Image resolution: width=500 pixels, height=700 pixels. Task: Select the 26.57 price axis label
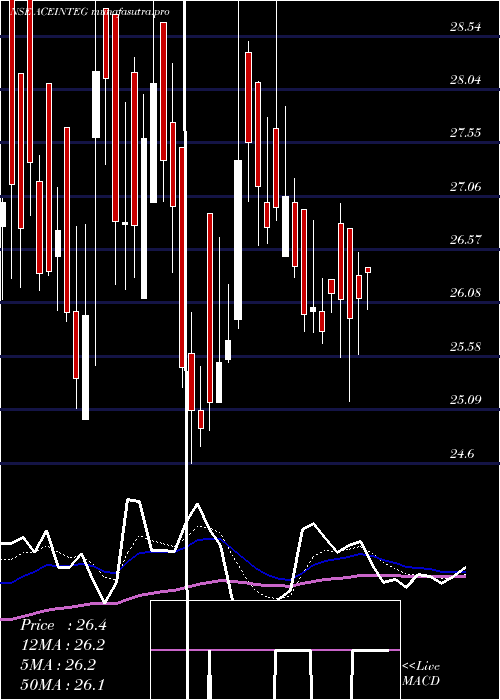pyautogui.click(x=466, y=240)
